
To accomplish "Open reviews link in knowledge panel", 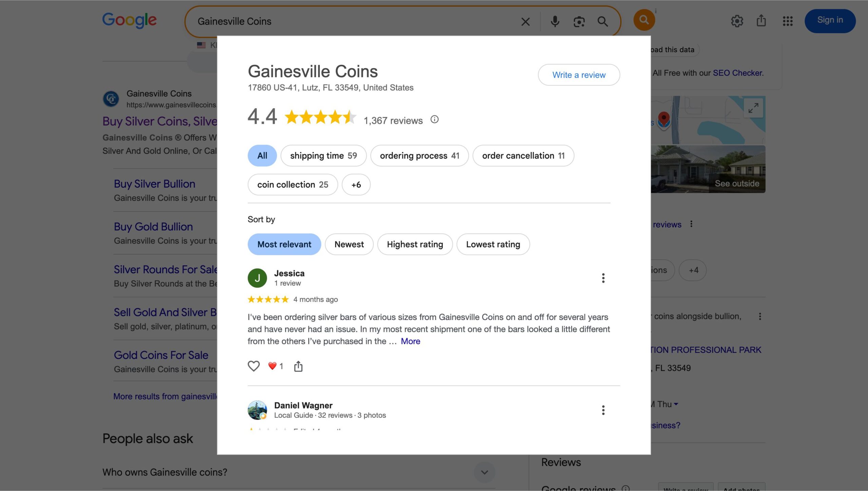I will coord(667,224).
